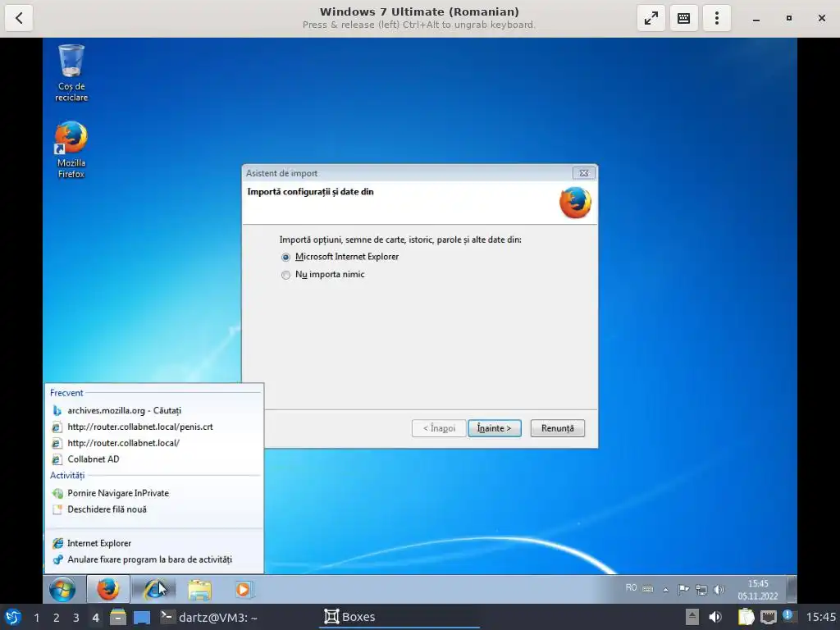Open the Recycle Bin desktop icon

pos(71,73)
